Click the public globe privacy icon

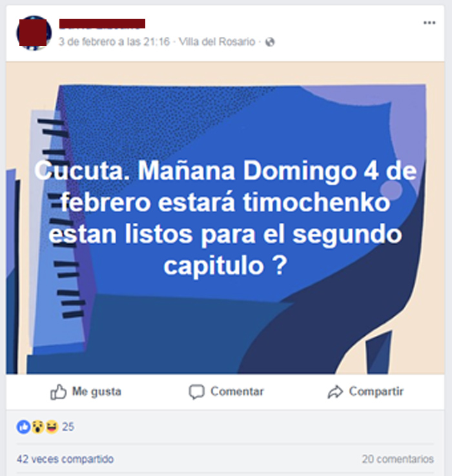(270, 42)
